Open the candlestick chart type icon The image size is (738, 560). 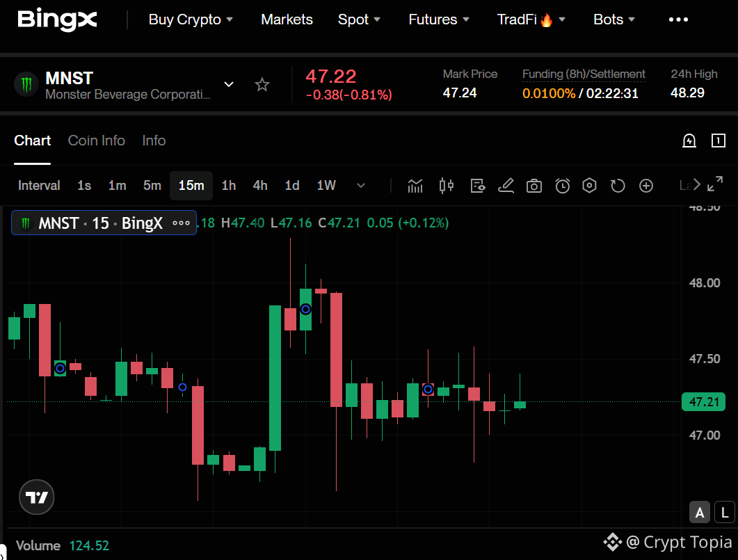446,186
